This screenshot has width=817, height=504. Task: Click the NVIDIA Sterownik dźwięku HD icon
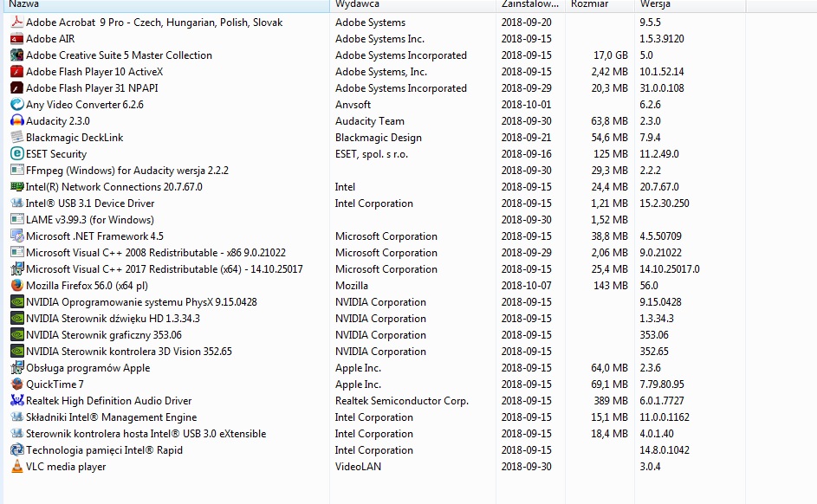pos(17,318)
